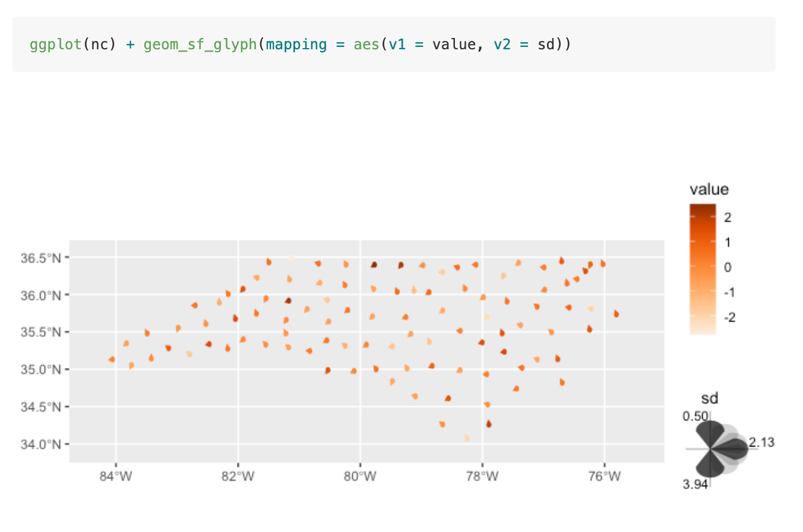
Task: Click the 2.13 label in sd legend
Action: point(761,442)
